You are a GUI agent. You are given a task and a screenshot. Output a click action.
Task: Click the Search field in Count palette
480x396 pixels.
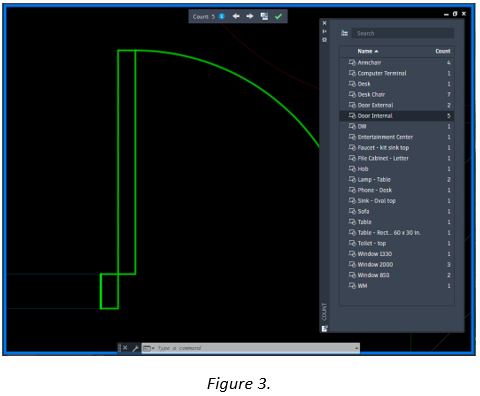click(x=403, y=33)
